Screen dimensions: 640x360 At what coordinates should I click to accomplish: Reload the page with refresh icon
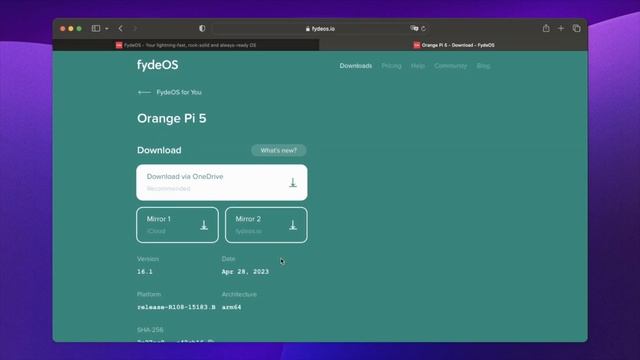coord(424,29)
